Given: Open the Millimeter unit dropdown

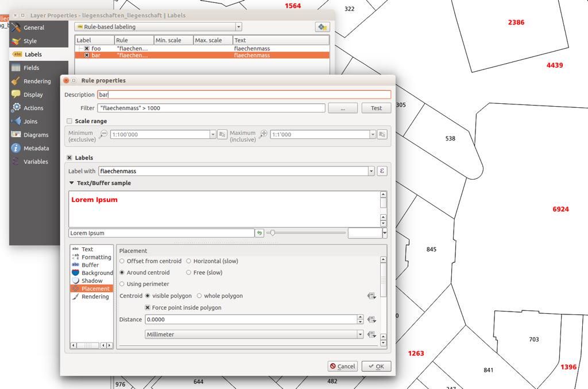Looking at the screenshot, I should pos(254,334).
